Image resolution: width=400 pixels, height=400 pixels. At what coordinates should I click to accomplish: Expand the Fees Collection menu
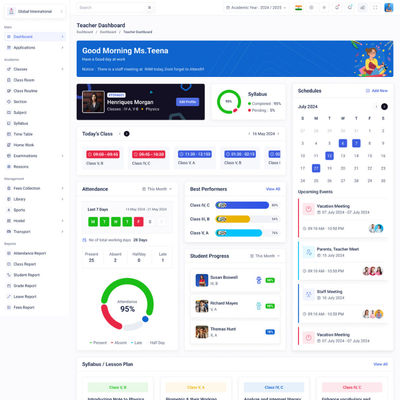click(35, 188)
